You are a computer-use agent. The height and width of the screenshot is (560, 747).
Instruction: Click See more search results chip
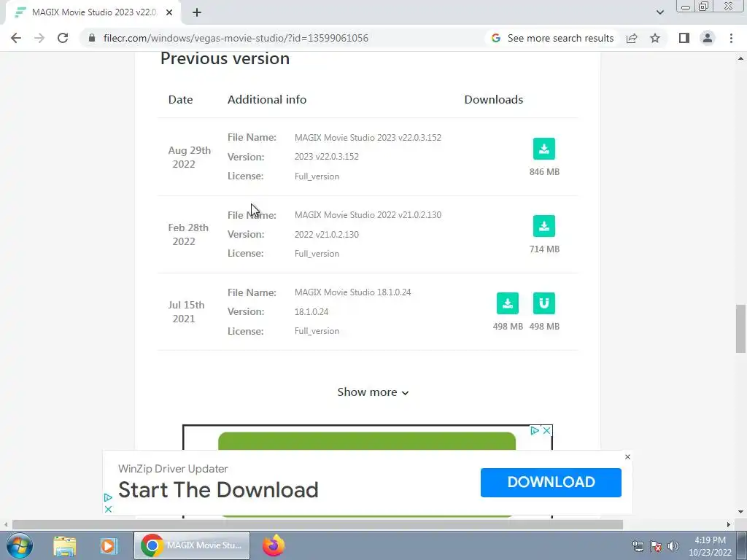click(x=553, y=38)
